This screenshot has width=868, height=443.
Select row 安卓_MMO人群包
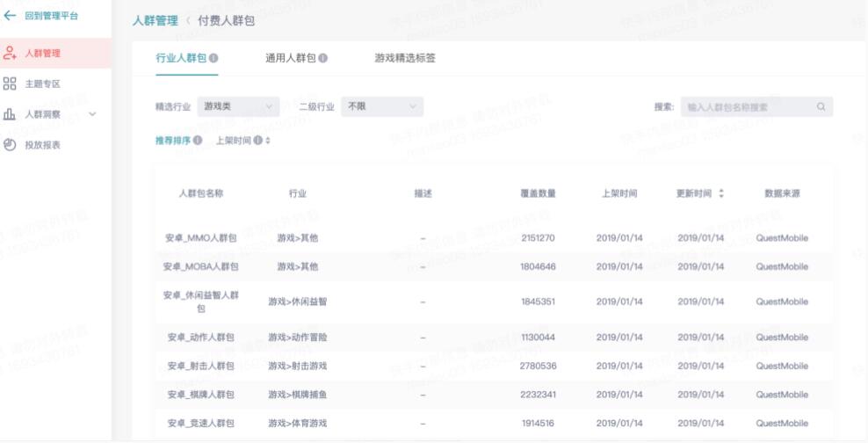pos(494,238)
